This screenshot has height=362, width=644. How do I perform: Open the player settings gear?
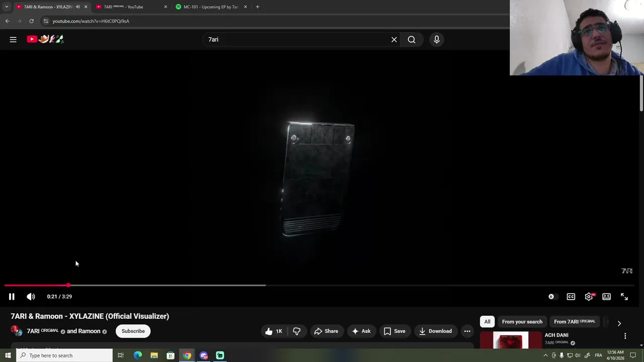pos(589,297)
